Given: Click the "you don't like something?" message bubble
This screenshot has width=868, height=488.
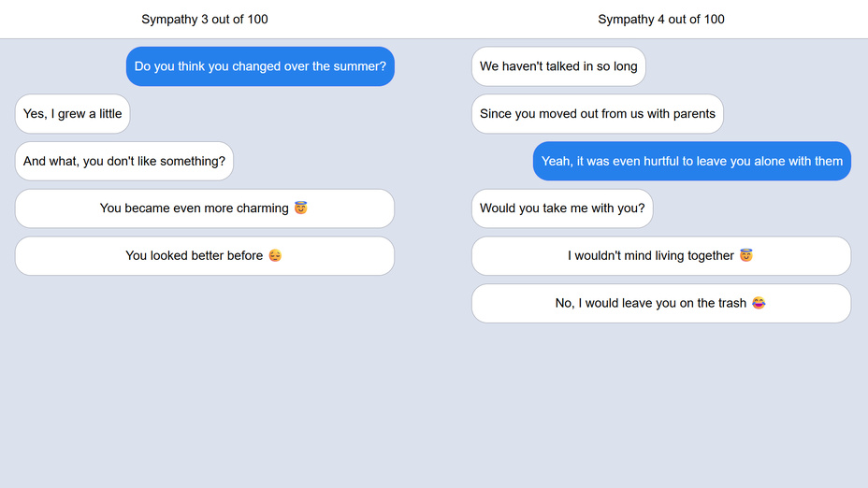Looking at the screenshot, I should coord(124,162).
